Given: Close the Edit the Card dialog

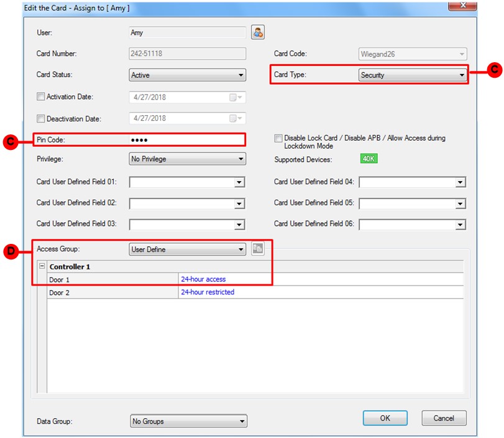Looking at the screenshot, I should point(462,6).
